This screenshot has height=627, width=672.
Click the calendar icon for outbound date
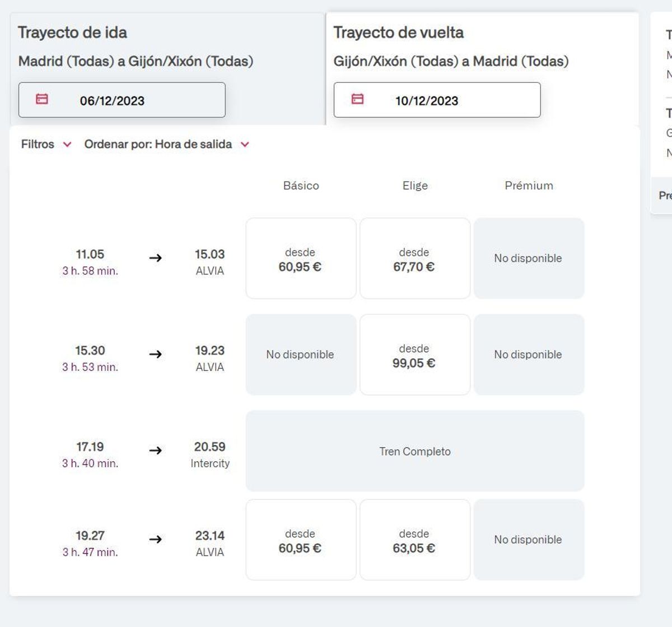[42, 99]
